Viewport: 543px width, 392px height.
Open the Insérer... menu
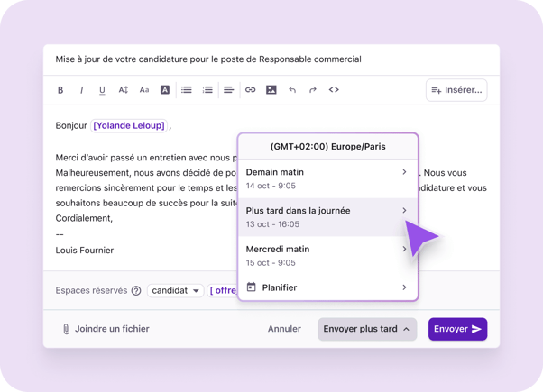pyautogui.click(x=456, y=90)
